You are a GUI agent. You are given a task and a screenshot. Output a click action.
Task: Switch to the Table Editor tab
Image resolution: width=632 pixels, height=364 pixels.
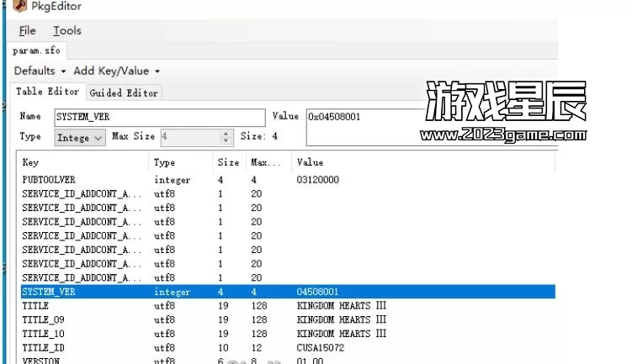point(48,92)
